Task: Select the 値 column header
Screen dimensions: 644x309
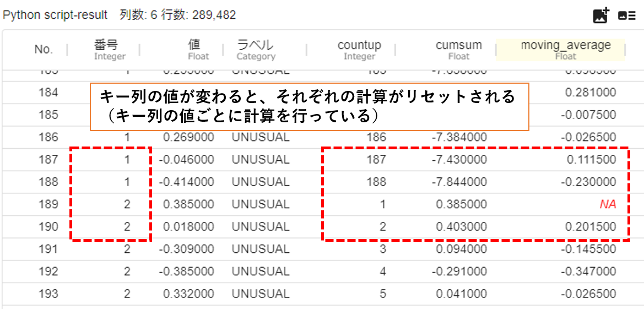Action: (x=194, y=50)
